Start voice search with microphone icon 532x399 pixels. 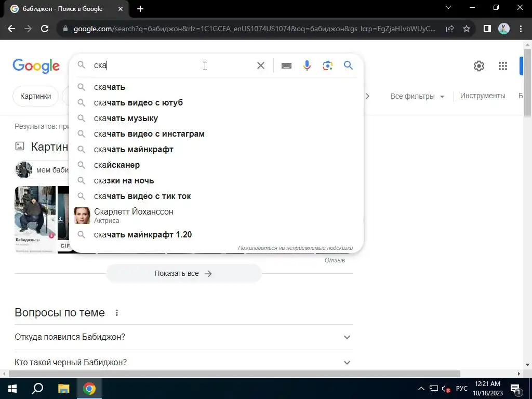[307, 65]
